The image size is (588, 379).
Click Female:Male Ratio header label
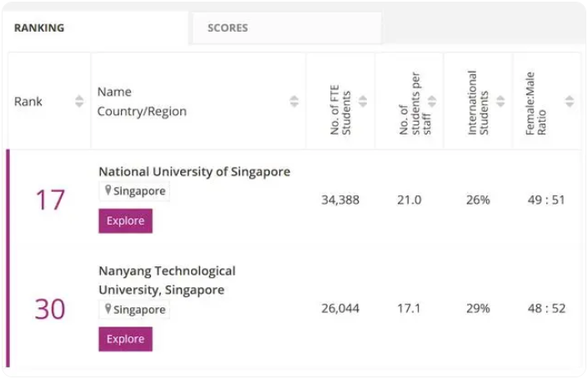pos(535,104)
